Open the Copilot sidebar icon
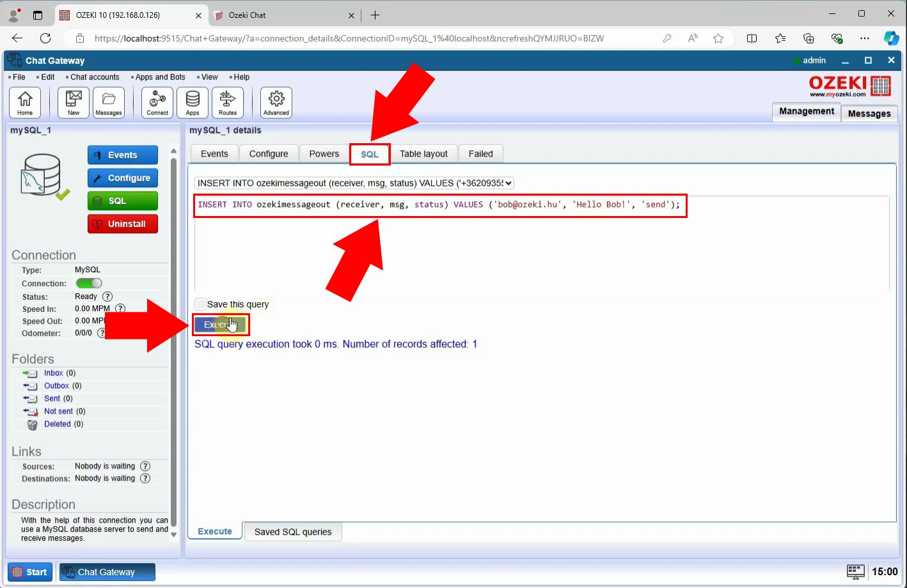Screen dimensions: 907x588 pyautogui.click(x=891, y=38)
